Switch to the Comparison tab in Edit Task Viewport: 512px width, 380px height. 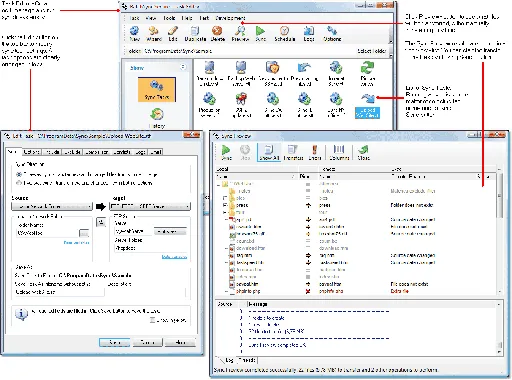tap(97, 152)
